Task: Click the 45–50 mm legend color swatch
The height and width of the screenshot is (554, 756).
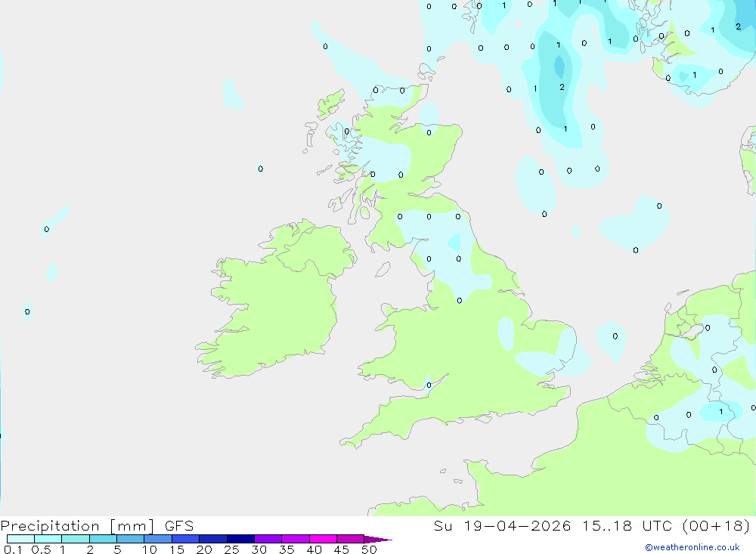Action: pos(351,539)
